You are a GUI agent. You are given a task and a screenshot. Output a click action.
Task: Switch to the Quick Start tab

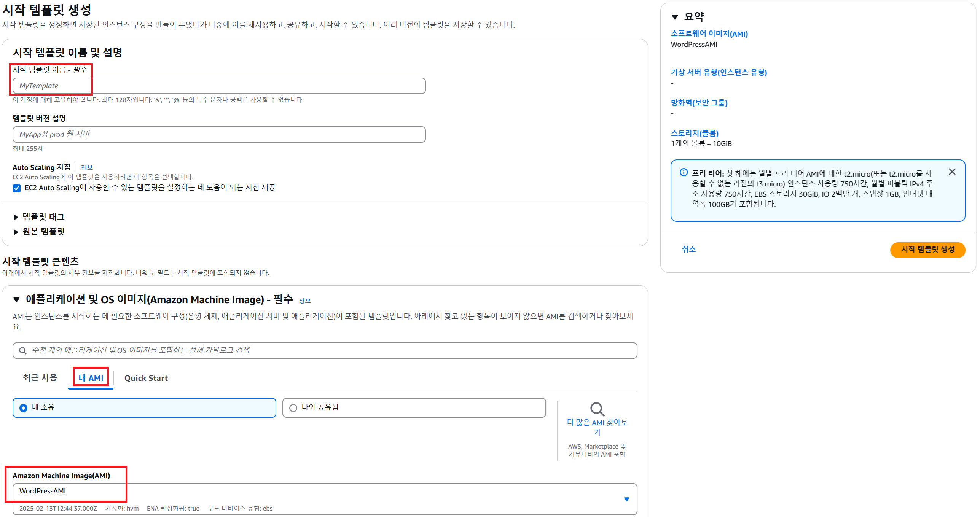coord(146,378)
